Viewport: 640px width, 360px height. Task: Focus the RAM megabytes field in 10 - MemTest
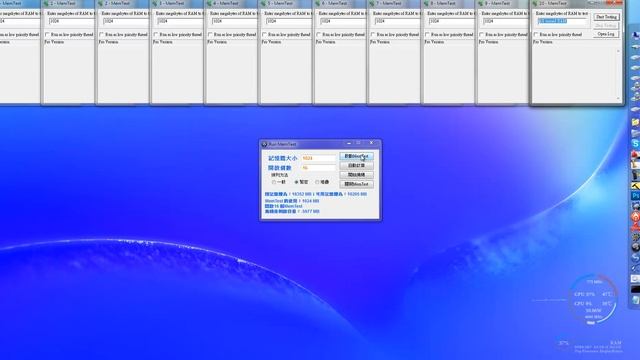click(563, 21)
